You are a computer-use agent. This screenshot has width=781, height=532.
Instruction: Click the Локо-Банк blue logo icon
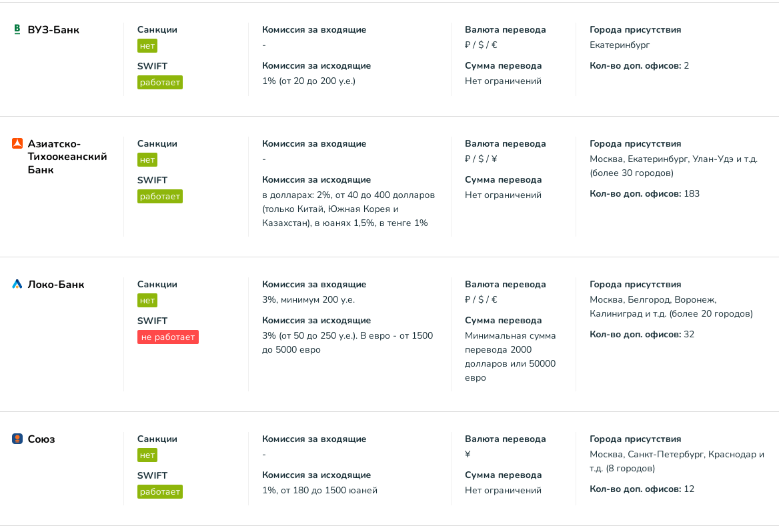coord(17,284)
